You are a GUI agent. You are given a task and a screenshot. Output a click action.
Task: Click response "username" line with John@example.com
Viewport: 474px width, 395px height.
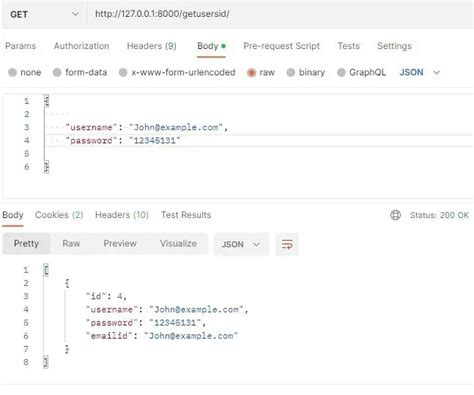(167, 309)
